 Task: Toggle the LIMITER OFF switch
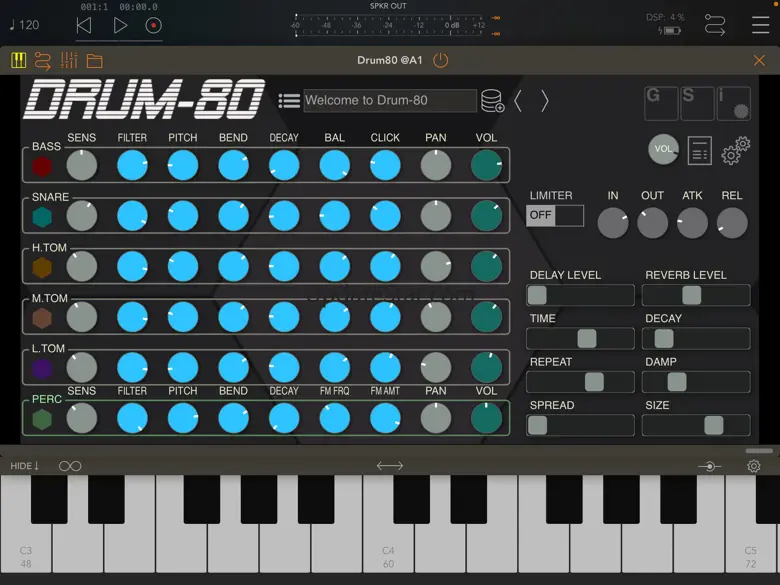tap(555, 215)
